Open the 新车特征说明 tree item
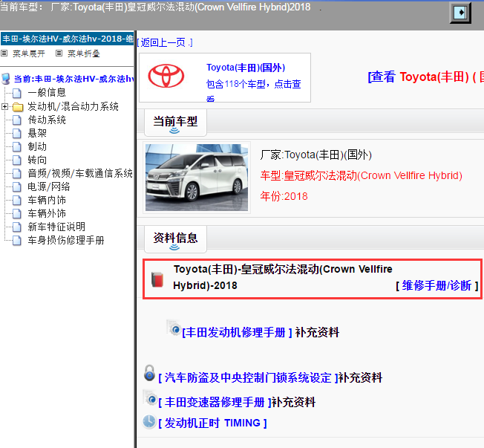This screenshot has height=448, width=484. 56,227
